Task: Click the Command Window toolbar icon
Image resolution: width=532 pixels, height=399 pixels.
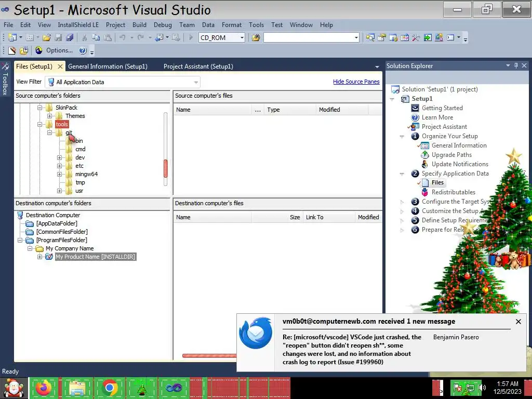Action: click(450, 37)
